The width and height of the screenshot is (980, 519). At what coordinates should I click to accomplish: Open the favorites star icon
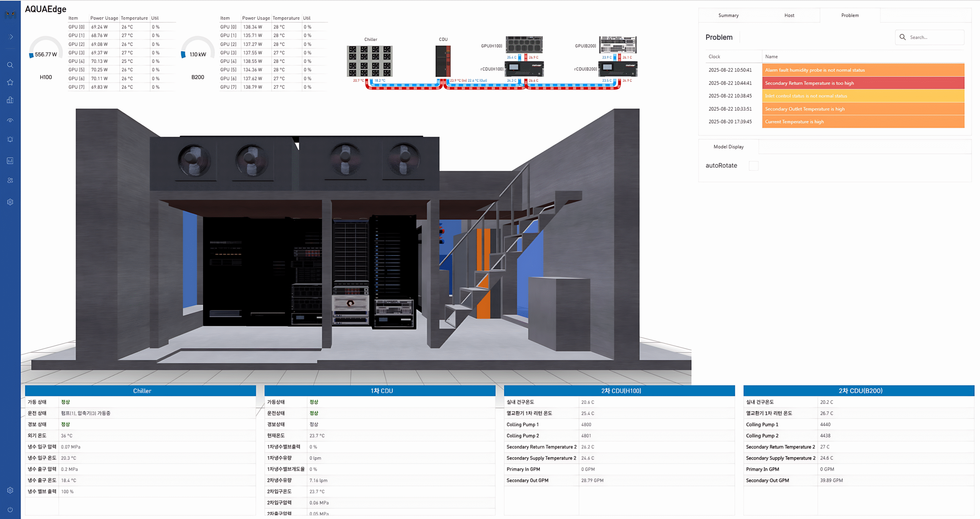pyautogui.click(x=10, y=82)
